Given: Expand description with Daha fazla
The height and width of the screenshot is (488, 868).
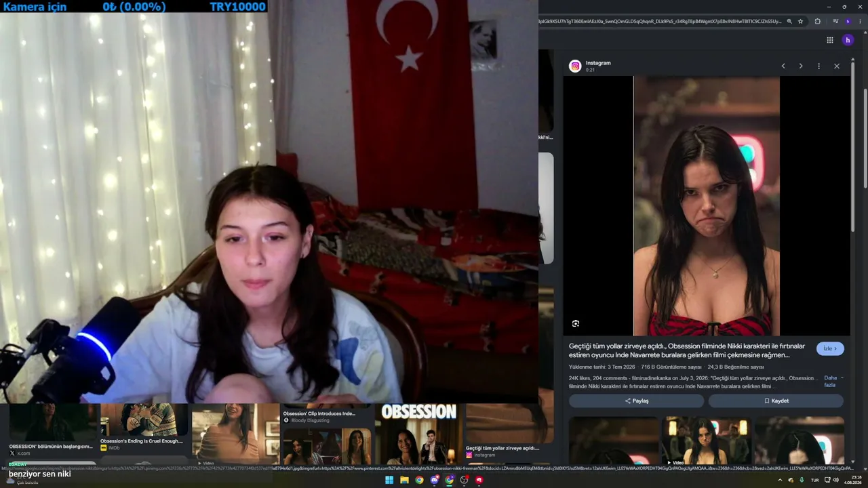Looking at the screenshot, I should (833, 382).
